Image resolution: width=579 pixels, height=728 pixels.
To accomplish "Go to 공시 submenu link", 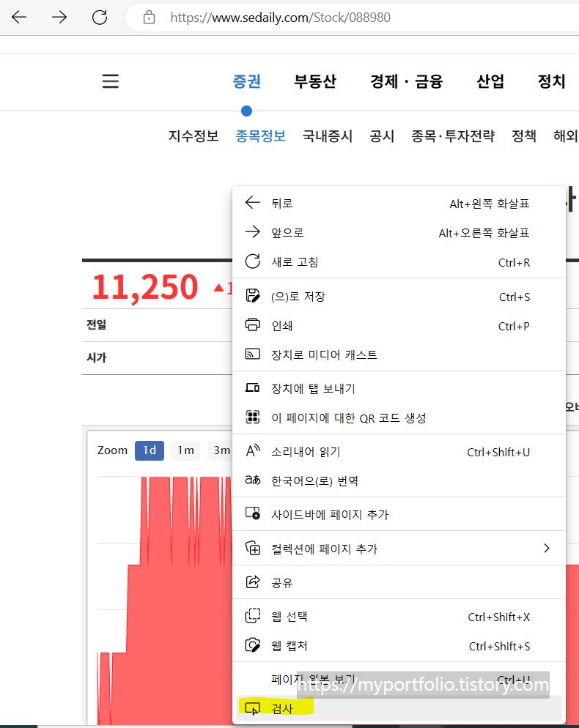I will [382, 136].
